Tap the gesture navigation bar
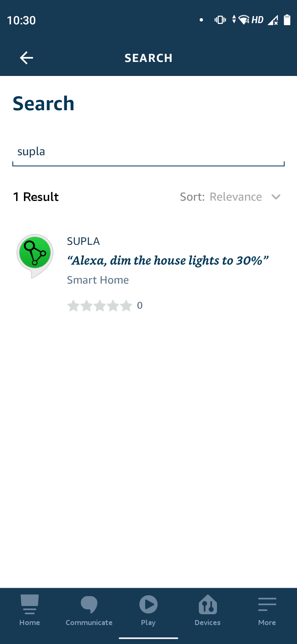 pyautogui.click(x=148, y=638)
